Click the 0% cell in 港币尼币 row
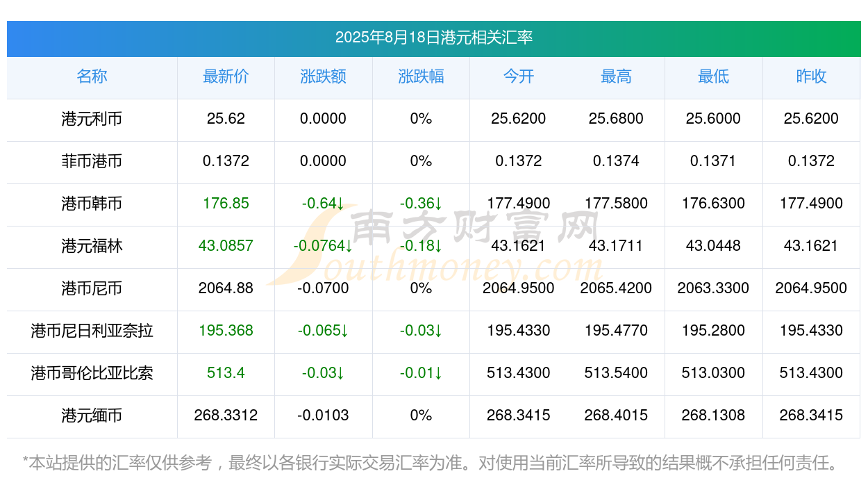 421,288
